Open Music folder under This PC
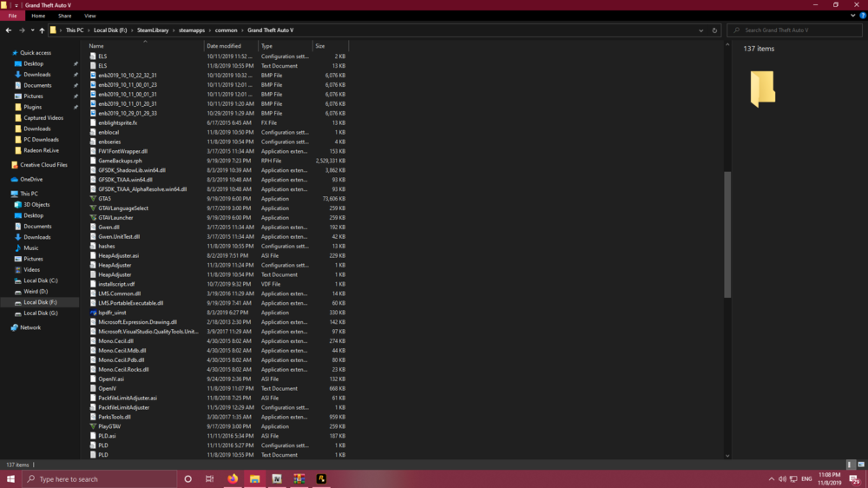868x488 pixels. 31,248
